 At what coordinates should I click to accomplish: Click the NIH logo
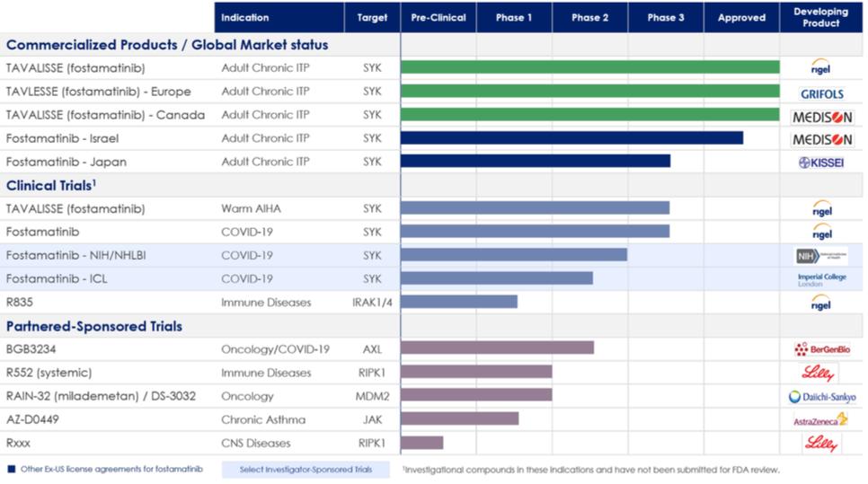coord(821,256)
